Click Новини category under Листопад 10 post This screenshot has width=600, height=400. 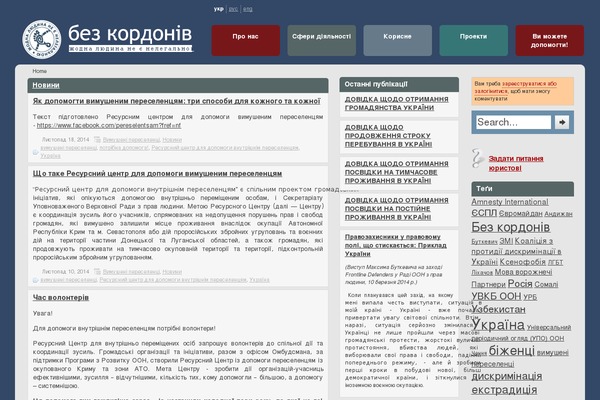click(172, 272)
